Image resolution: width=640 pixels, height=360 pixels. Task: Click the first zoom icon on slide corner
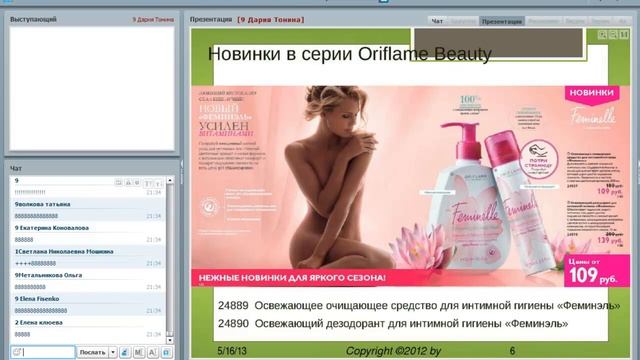[x=602, y=35]
